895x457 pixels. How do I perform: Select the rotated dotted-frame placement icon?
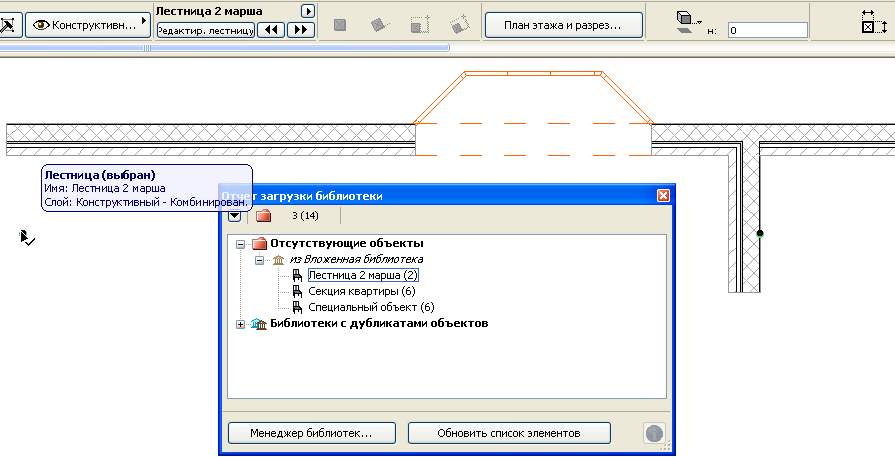pos(459,25)
